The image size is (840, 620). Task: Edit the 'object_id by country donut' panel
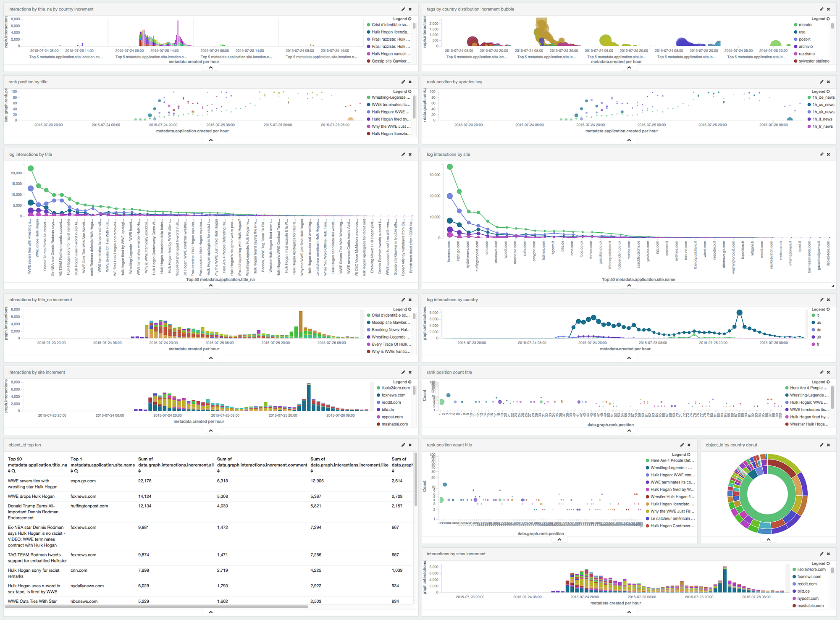822,445
